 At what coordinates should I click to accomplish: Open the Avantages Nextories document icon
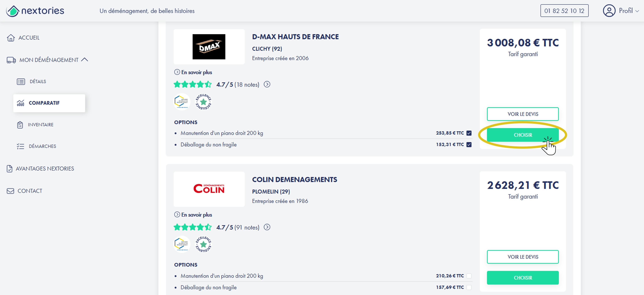pyautogui.click(x=10, y=169)
